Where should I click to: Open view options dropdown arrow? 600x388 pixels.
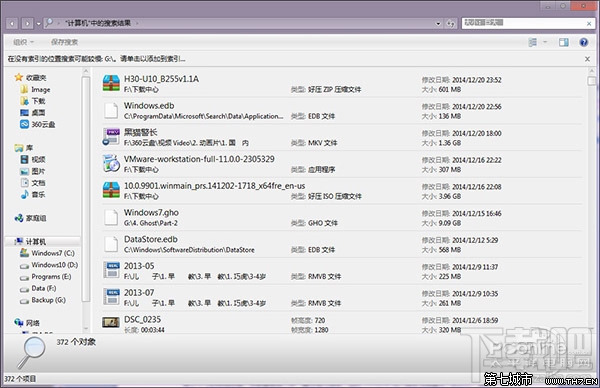545,42
